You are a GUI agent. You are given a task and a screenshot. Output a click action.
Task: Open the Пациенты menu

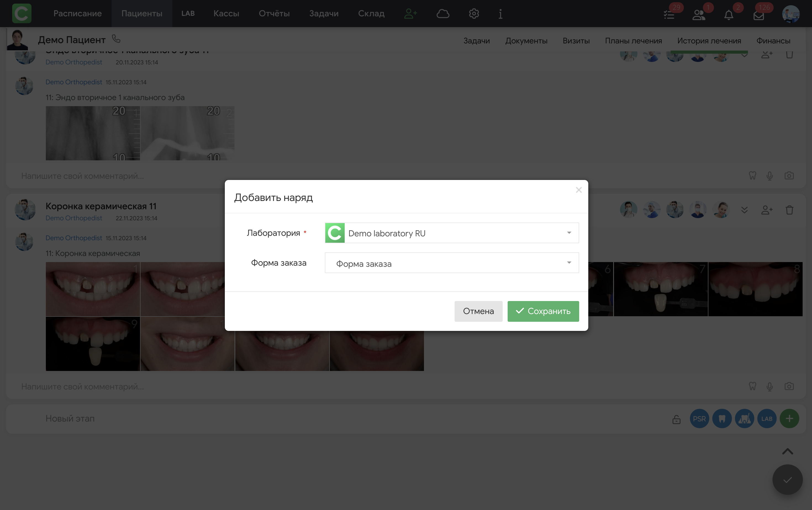tap(142, 14)
